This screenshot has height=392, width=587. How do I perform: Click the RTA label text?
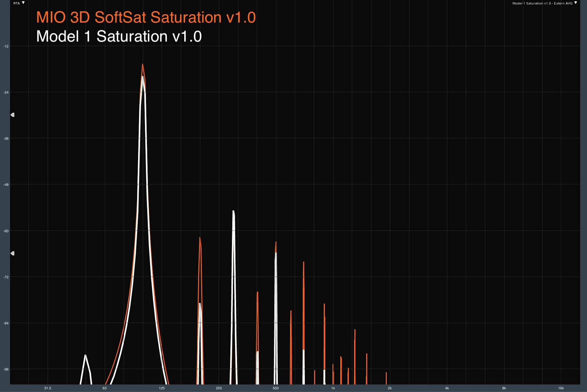[16, 3]
